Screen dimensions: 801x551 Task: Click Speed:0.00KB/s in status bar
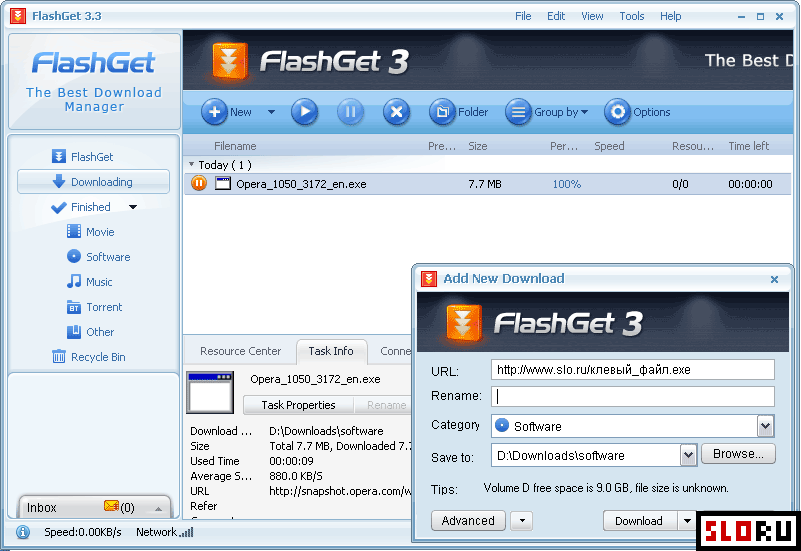(83, 532)
